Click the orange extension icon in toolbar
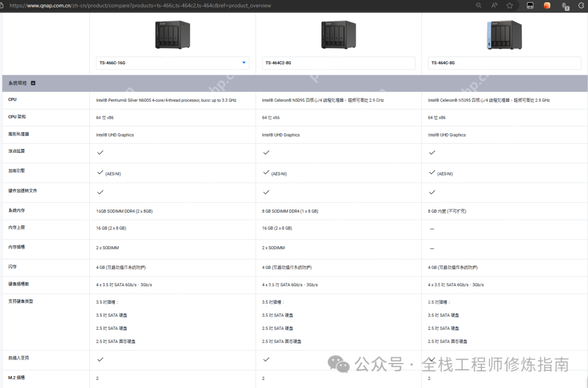This screenshot has width=588, height=388. (547, 5)
